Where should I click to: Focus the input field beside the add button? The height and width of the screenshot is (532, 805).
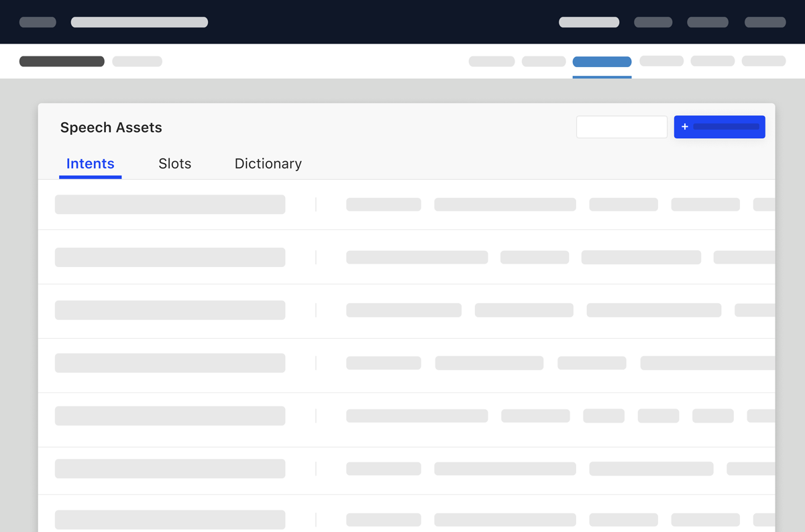(622, 127)
